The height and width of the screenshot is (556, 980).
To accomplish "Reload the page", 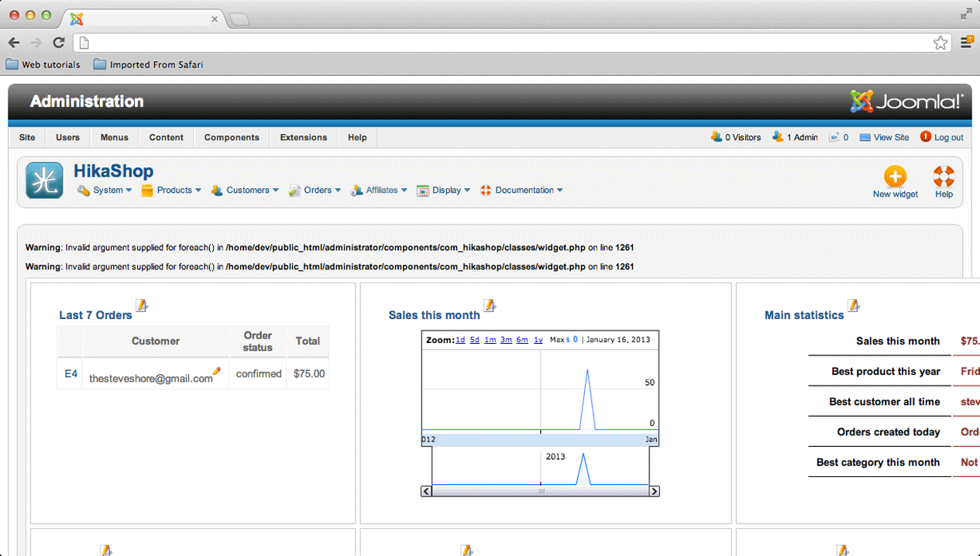I will 58,43.
